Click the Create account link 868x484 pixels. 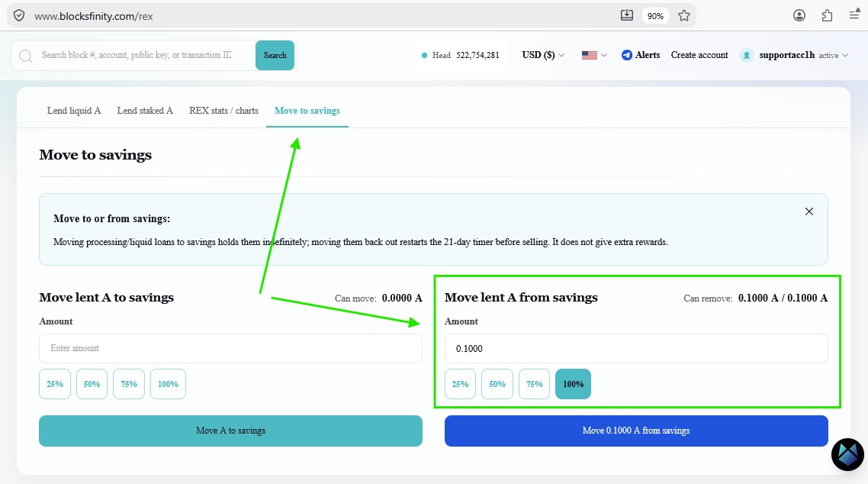coord(699,55)
